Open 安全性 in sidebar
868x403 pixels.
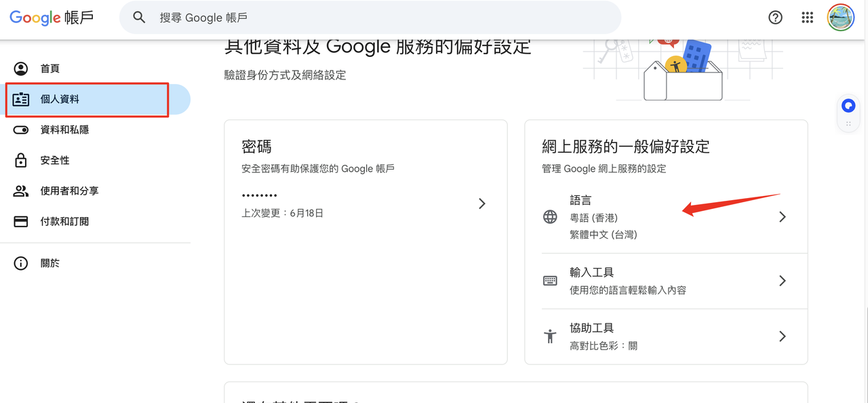point(55,160)
